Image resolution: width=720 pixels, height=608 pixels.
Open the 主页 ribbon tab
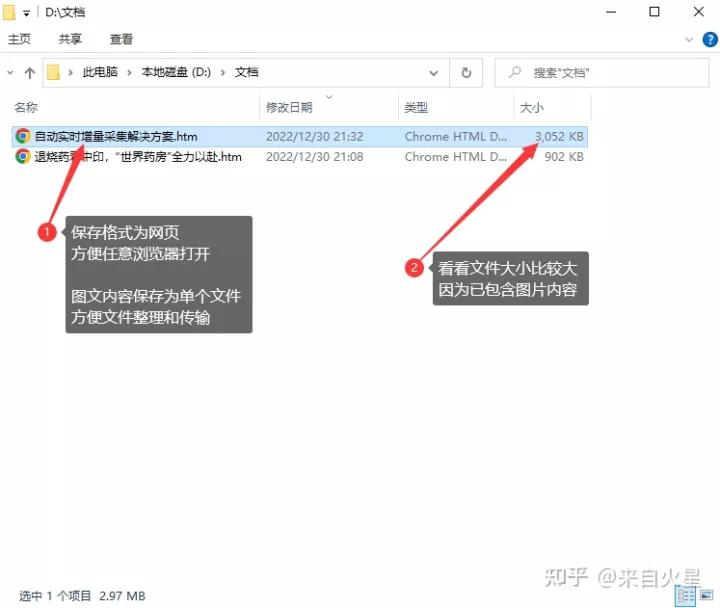coord(19,39)
